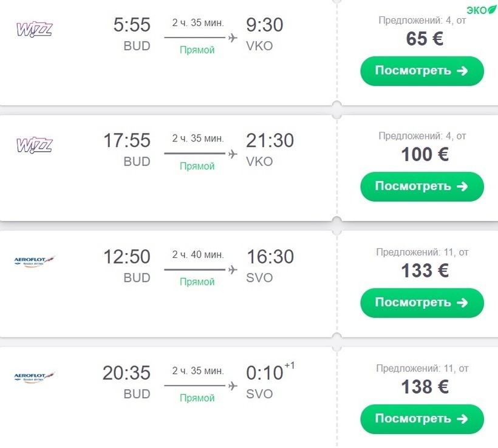This screenshot has height=448, width=498.
Task: Click plane icon on the 17:55 flight
Action: pyautogui.click(x=232, y=154)
